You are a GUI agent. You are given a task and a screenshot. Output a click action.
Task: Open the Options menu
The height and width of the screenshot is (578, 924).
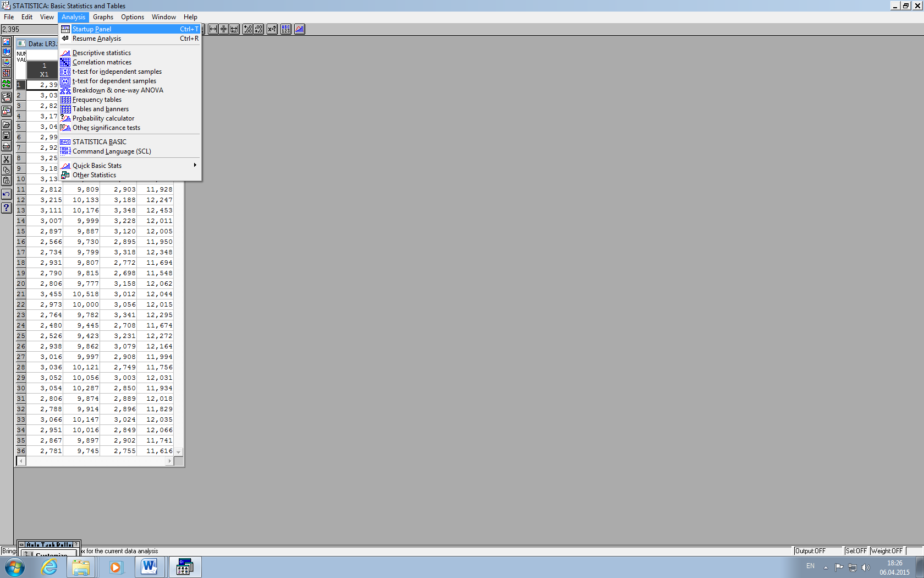click(x=133, y=17)
